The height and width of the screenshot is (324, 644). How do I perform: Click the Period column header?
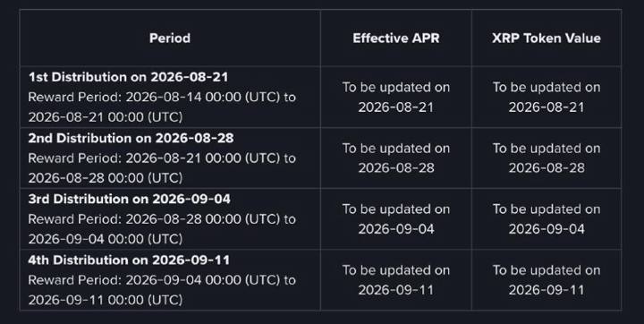pos(170,38)
